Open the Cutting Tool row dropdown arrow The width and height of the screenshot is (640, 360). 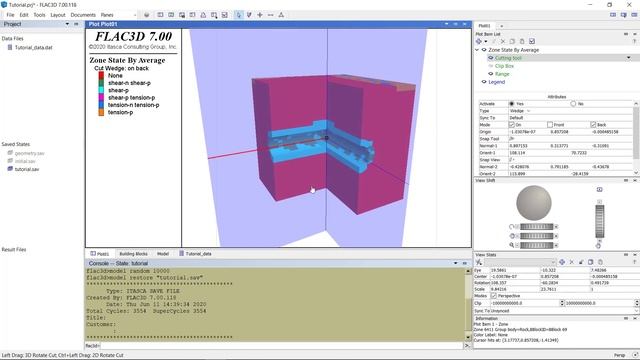point(629,58)
